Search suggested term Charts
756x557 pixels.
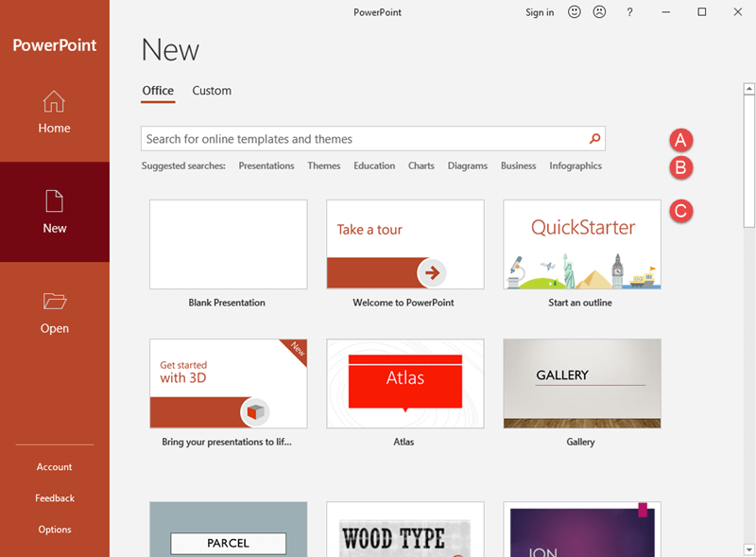[421, 165]
